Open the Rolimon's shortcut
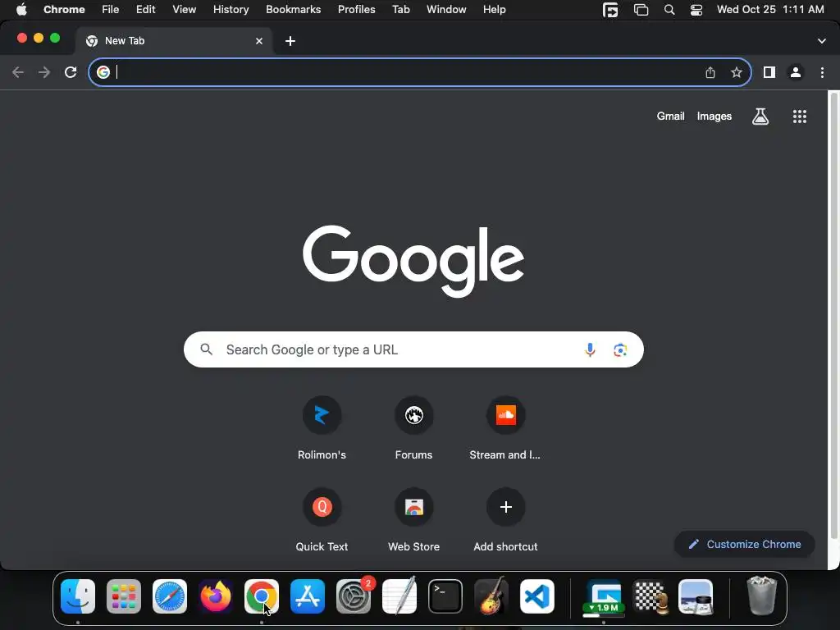The width and height of the screenshot is (840, 630). [x=322, y=428]
